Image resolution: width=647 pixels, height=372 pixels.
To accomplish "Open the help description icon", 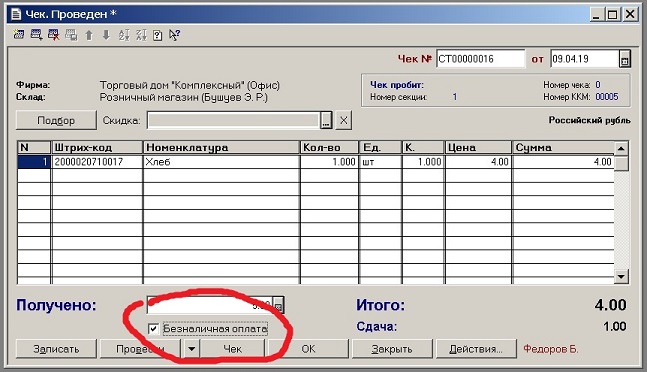I will (x=158, y=35).
